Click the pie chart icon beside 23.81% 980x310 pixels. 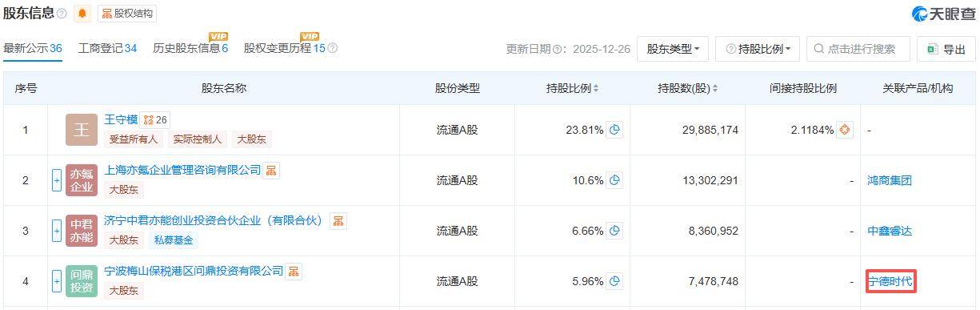614,130
